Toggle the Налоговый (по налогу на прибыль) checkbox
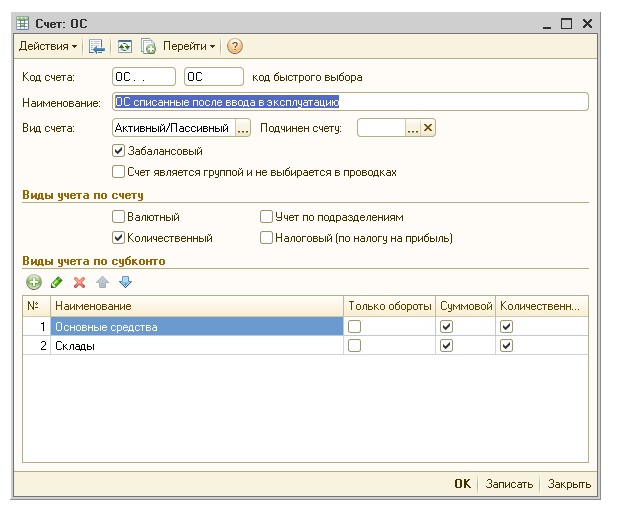The width and height of the screenshot is (619, 514). (x=266, y=238)
